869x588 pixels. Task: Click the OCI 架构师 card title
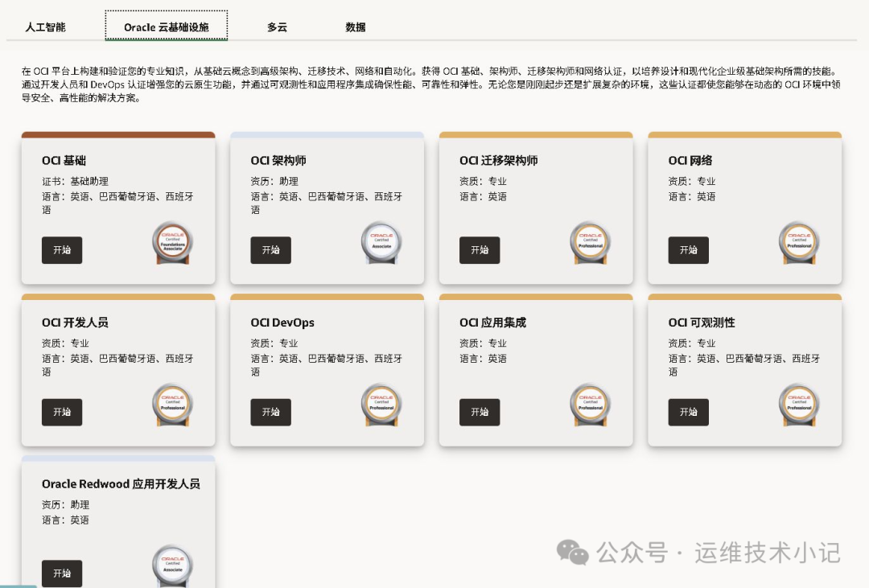(x=278, y=161)
